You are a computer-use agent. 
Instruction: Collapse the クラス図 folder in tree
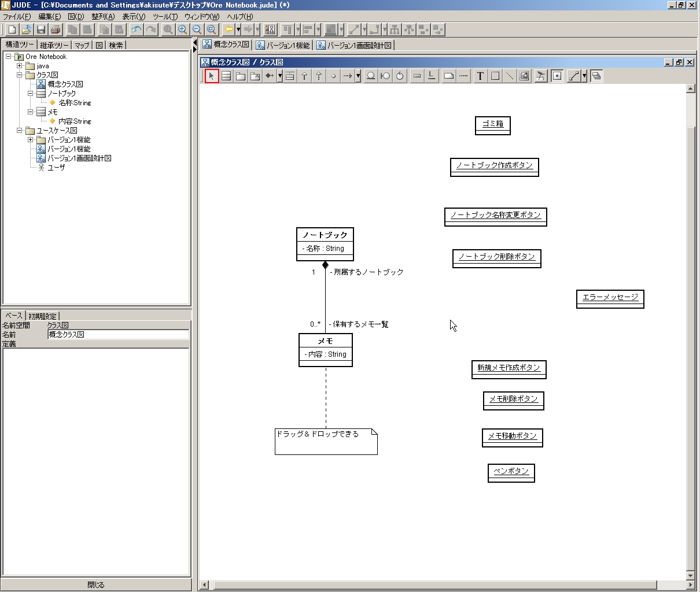point(20,75)
